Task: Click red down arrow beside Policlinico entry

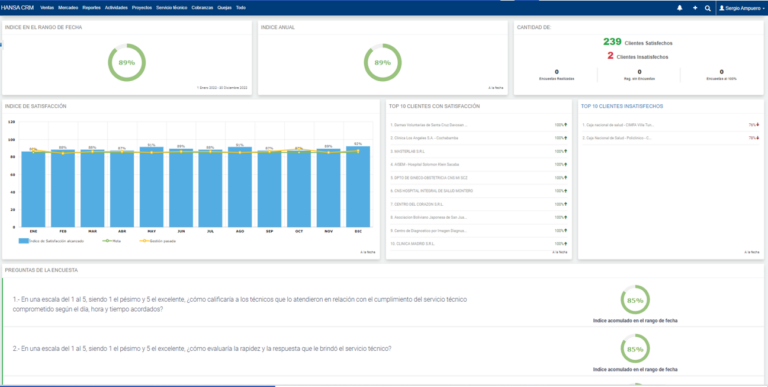Action: coord(758,138)
